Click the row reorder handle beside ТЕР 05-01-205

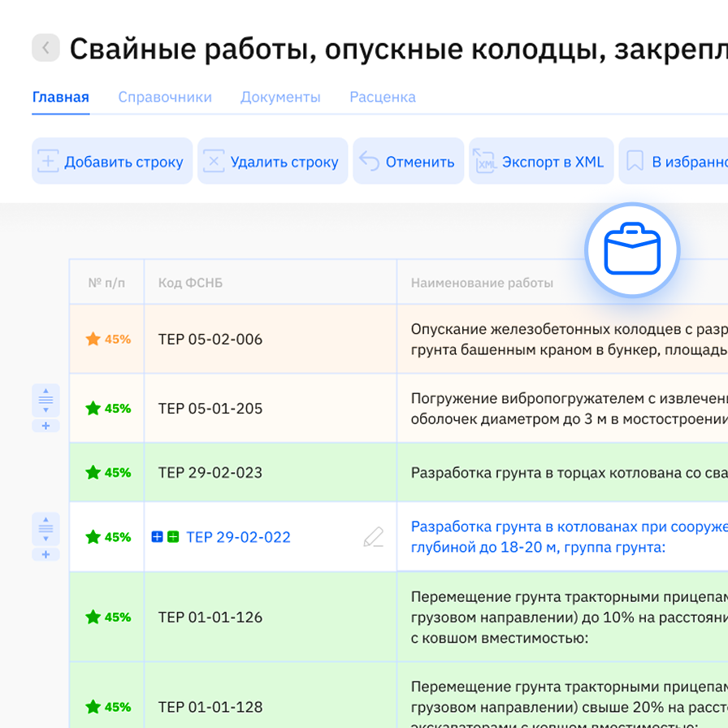click(x=46, y=398)
